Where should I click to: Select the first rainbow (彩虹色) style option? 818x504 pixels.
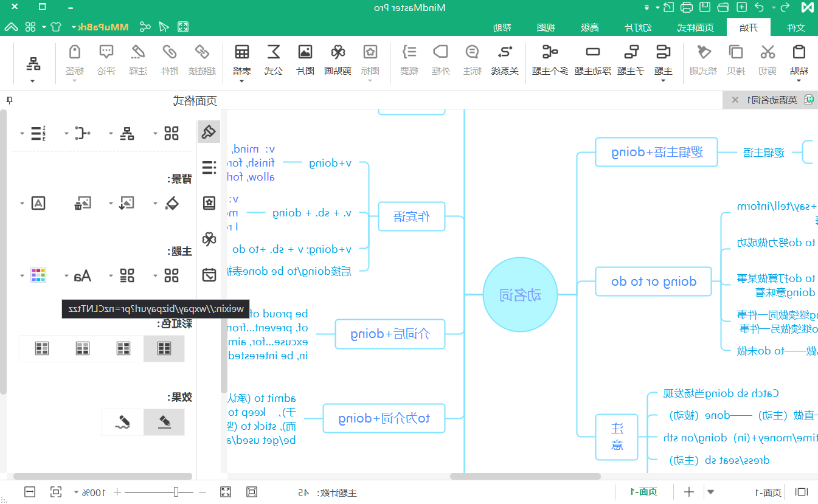pyautogui.click(x=164, y=348)
